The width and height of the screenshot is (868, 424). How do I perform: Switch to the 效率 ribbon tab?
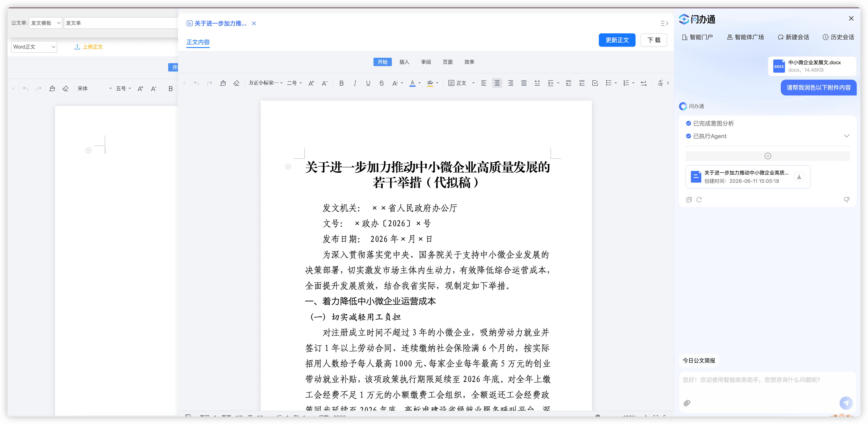(x=469, y=62)
